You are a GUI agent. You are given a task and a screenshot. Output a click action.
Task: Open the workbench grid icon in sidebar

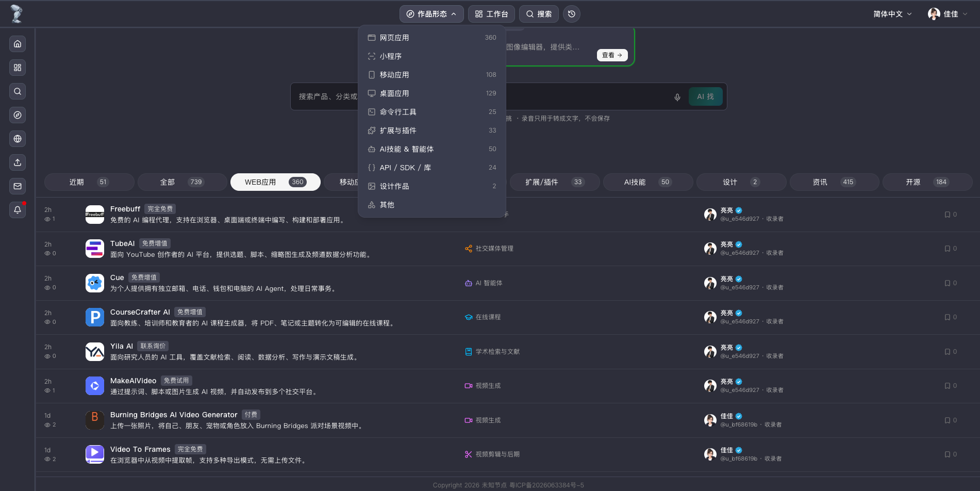[x=18, y=68]
